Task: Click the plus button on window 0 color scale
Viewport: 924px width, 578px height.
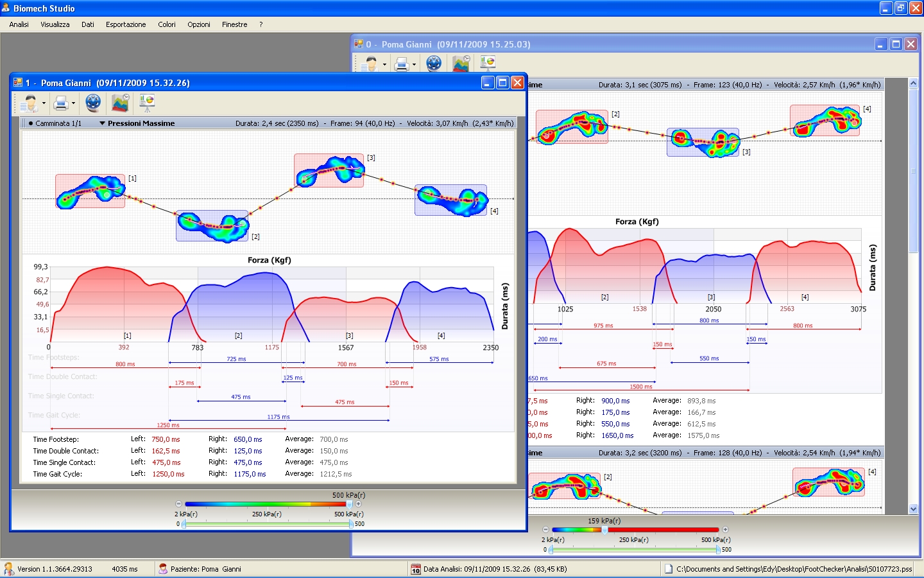Action: click(x=725, y=530)
